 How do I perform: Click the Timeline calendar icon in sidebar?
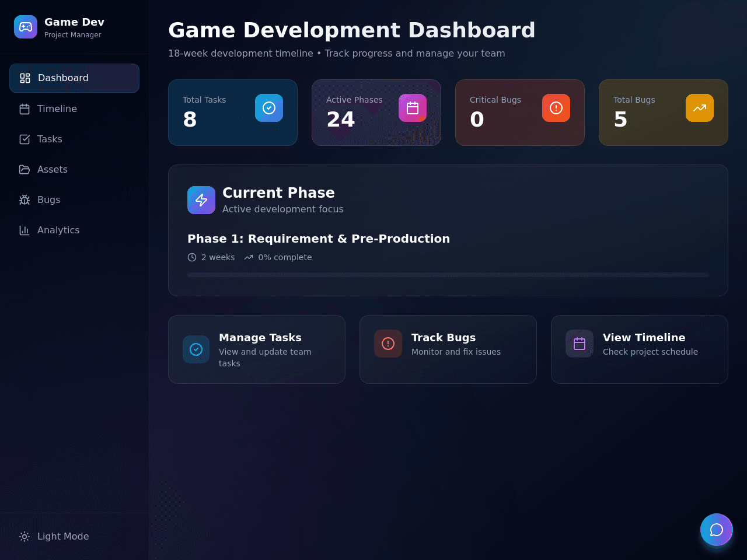click(x=25, y=109)
